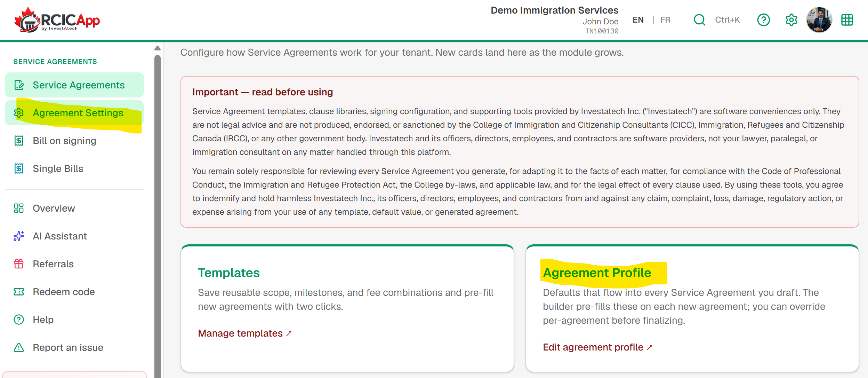Go to Bill on signing
The width and height of the screenshot is (868, 378).
coord(74,141)
